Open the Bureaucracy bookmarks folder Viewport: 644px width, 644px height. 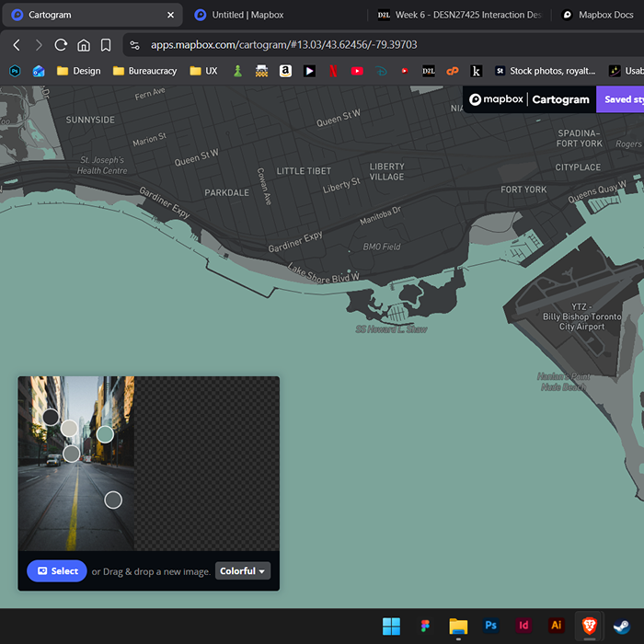[x=144, y=71]
